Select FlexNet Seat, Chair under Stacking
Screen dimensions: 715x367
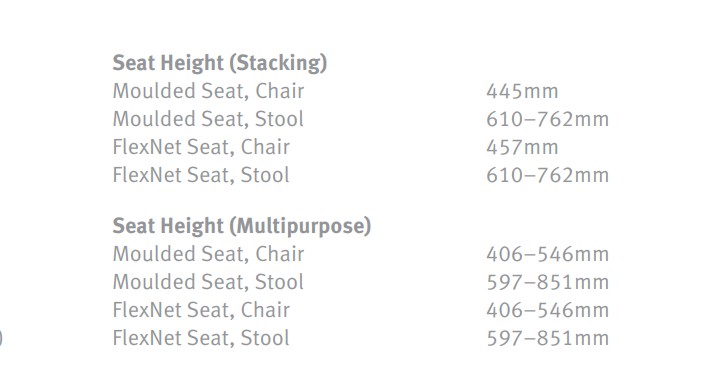pos(201,147)
